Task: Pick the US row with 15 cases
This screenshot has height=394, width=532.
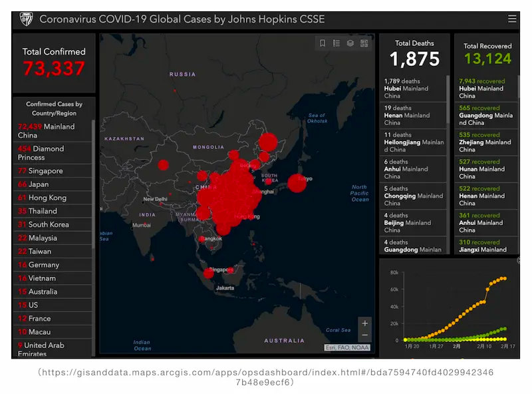Action: pyautogui.click(x=53, y=305)
